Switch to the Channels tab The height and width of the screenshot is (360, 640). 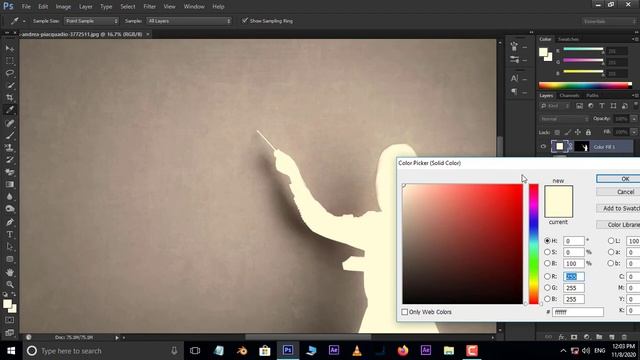(x=569, y=96)
